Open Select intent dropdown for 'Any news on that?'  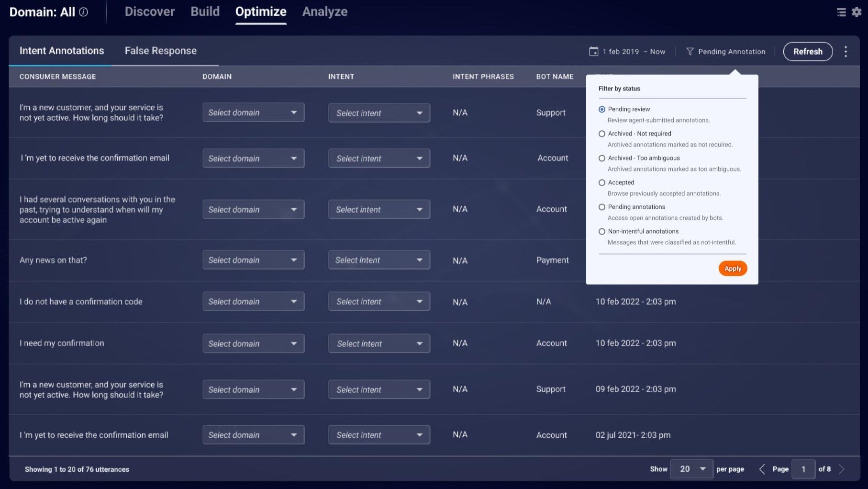pos(379,260)
